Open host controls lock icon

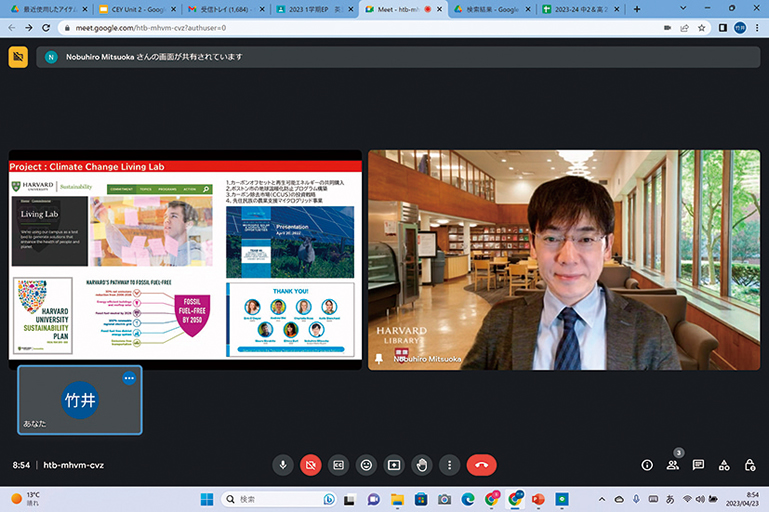pyautogui.click(x=750, y=465)
